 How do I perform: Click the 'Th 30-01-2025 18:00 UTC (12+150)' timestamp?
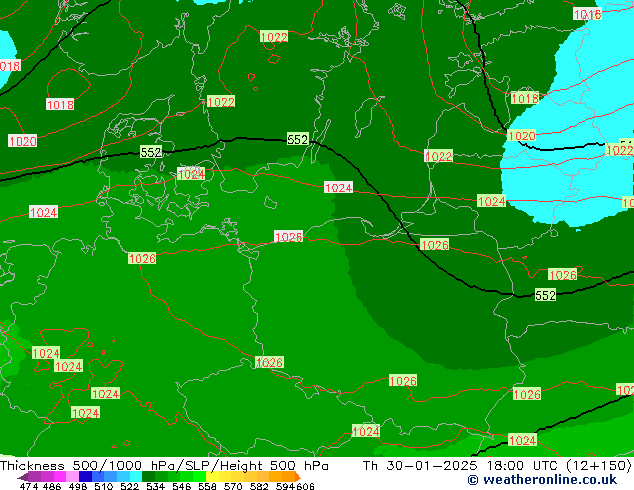(497, 466)
